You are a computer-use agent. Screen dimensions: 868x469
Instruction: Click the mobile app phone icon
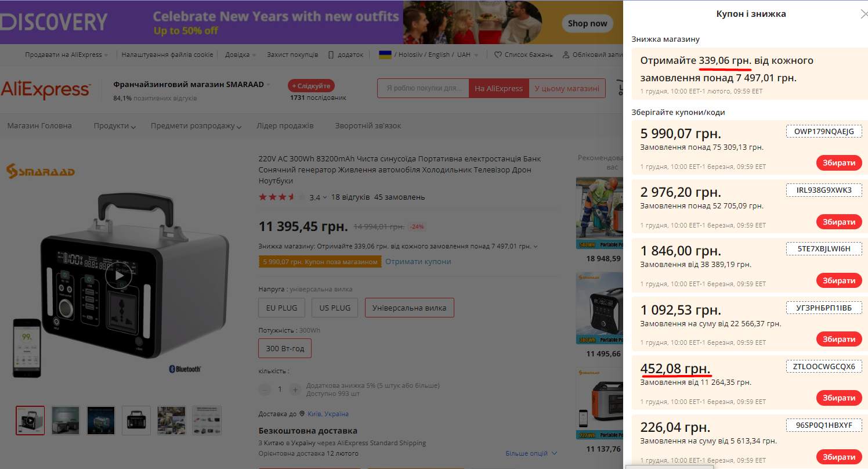click(331, 55)
